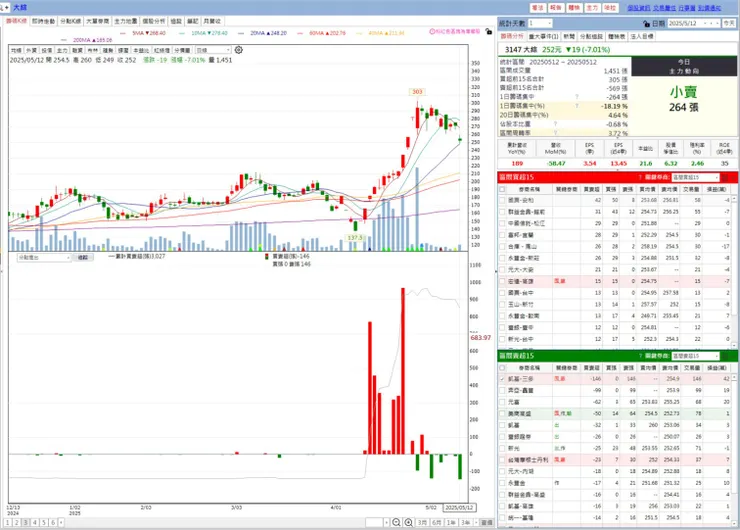The image size is (740, 530).
Task: Zoom in chart with plus magnifier
Action: click(409, 522)
